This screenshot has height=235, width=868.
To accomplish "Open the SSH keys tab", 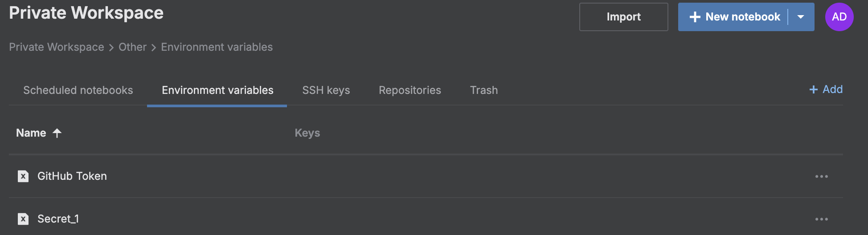I will coord(326,90).
